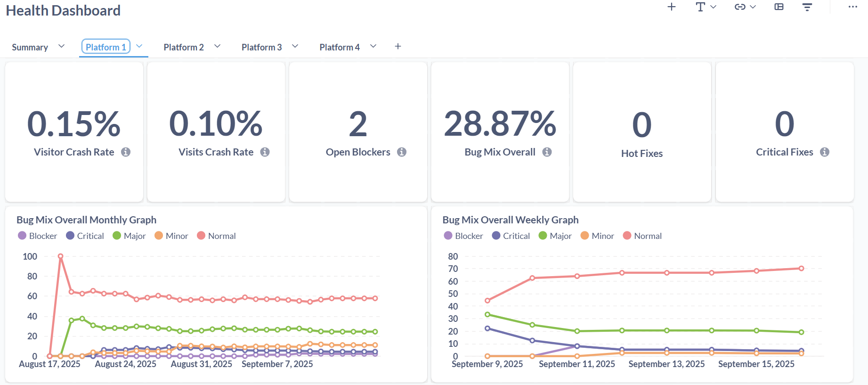Viewport: 868px width, 385px height.
Task: Click the add section layout icon
Action: click(779, 7)
